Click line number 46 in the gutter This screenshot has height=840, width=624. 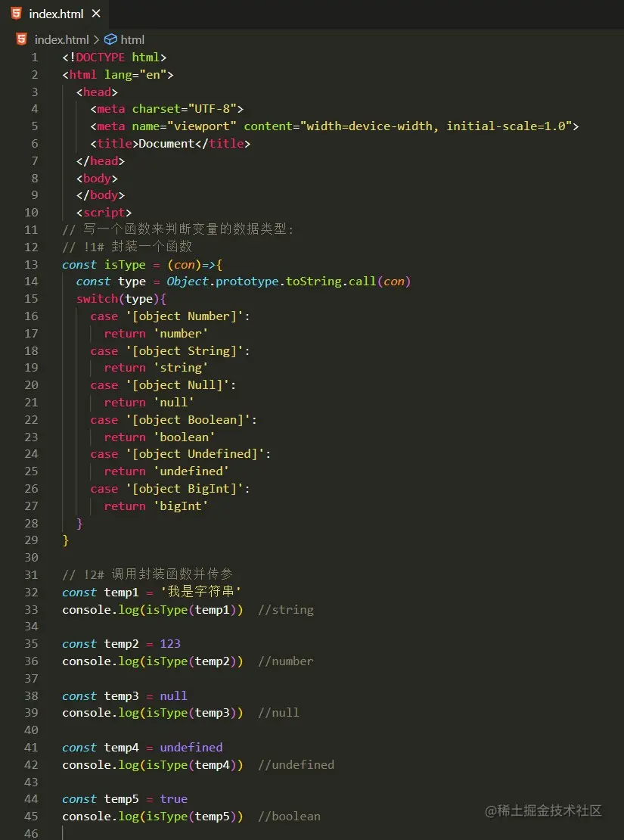coord(32,833)
